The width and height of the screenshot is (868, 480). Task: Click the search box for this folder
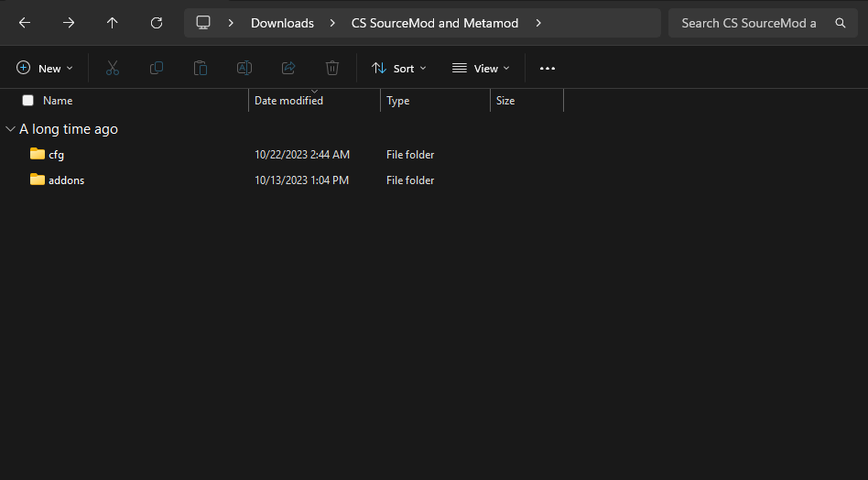(x=751, y=23)
